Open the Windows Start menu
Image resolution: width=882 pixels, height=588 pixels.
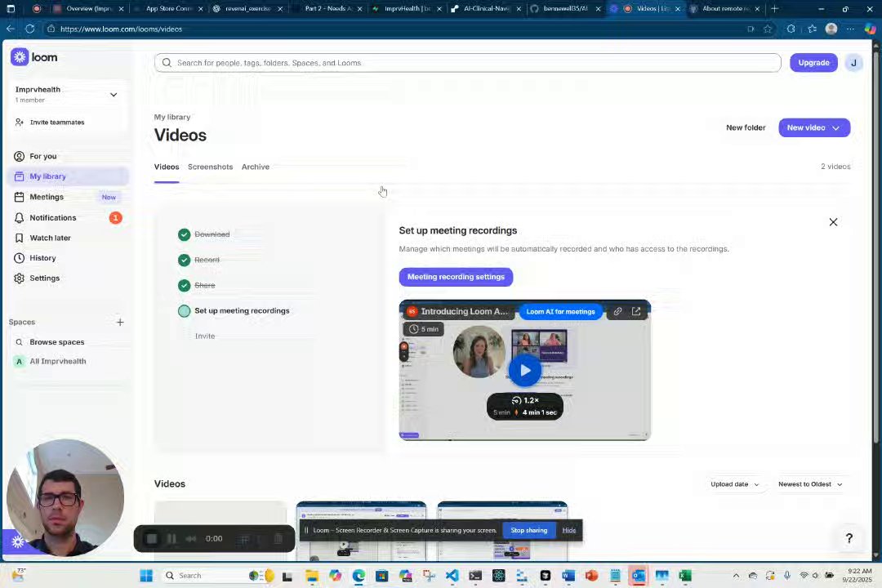(146, 575)
